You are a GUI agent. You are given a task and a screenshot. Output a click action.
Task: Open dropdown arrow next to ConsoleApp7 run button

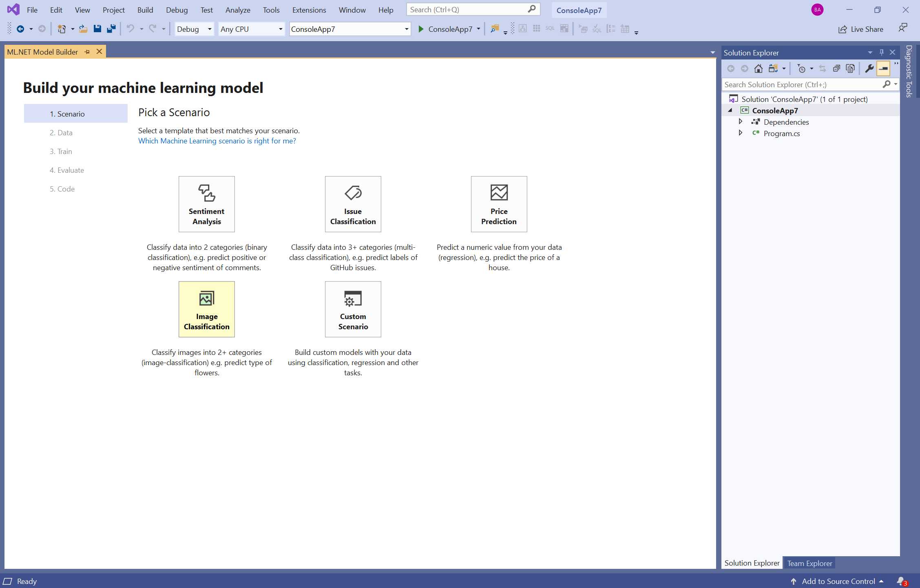coord(478,29)
